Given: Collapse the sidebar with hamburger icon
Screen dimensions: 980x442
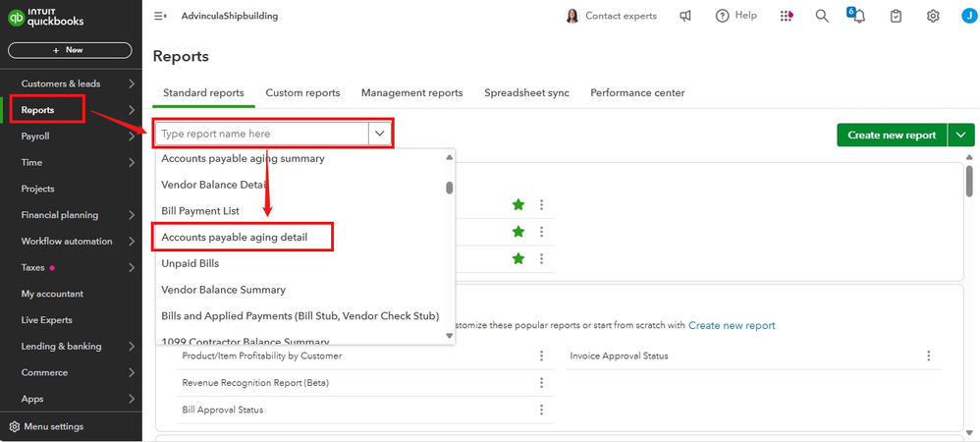Looking at the screenshot, I should [160, 16].
